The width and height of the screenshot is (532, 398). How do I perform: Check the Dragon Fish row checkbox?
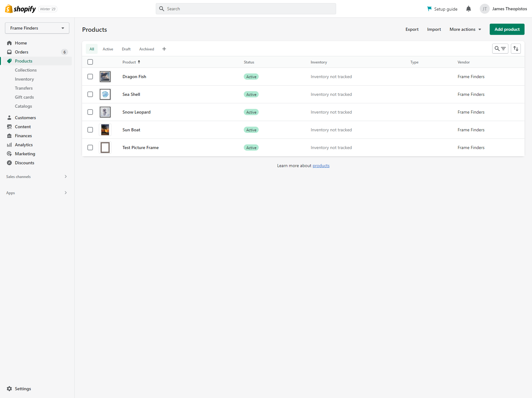pyautogui.click(x=90, y=77)
